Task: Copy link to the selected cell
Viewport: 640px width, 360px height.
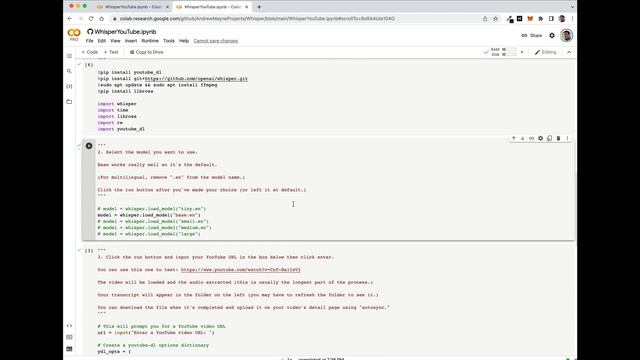Action: tap(531, 138)
